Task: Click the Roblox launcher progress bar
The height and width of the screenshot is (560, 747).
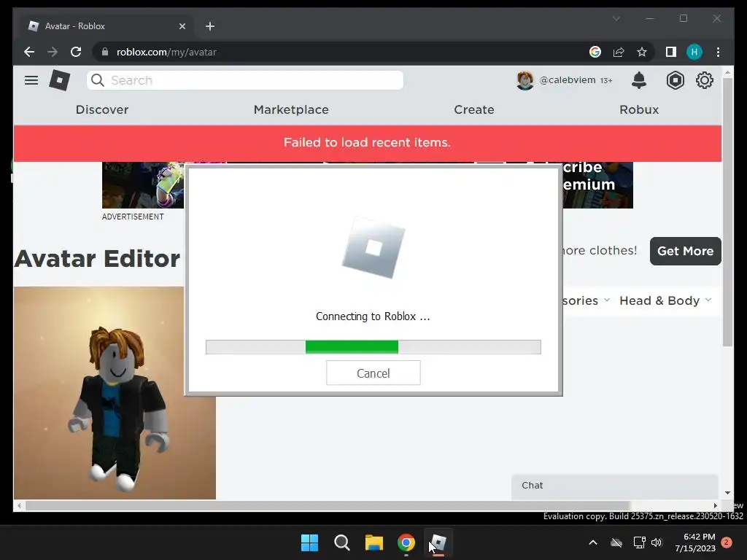Action: pyautogui.click(x=373, y=347)
